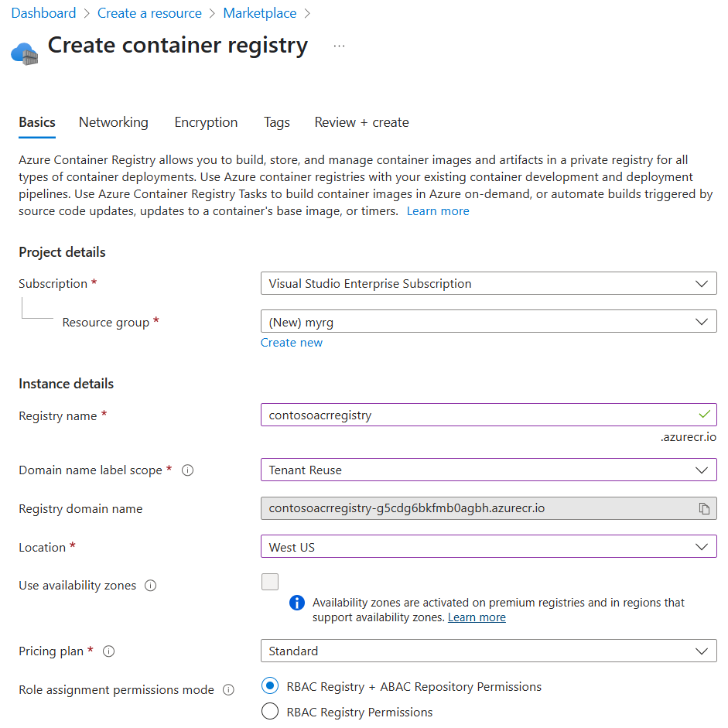Copy the registry domain name

click(x=704, y=508)
